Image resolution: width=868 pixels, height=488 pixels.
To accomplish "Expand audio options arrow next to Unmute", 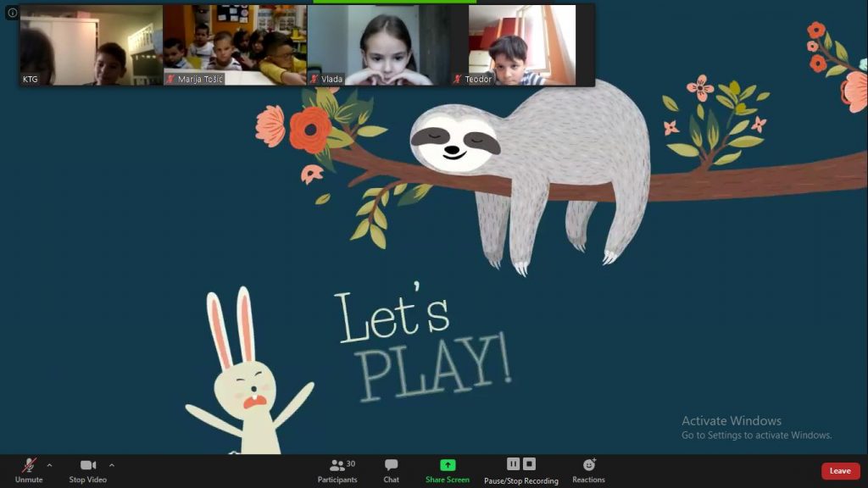I will pyautogui.click(x=49, y=464).
